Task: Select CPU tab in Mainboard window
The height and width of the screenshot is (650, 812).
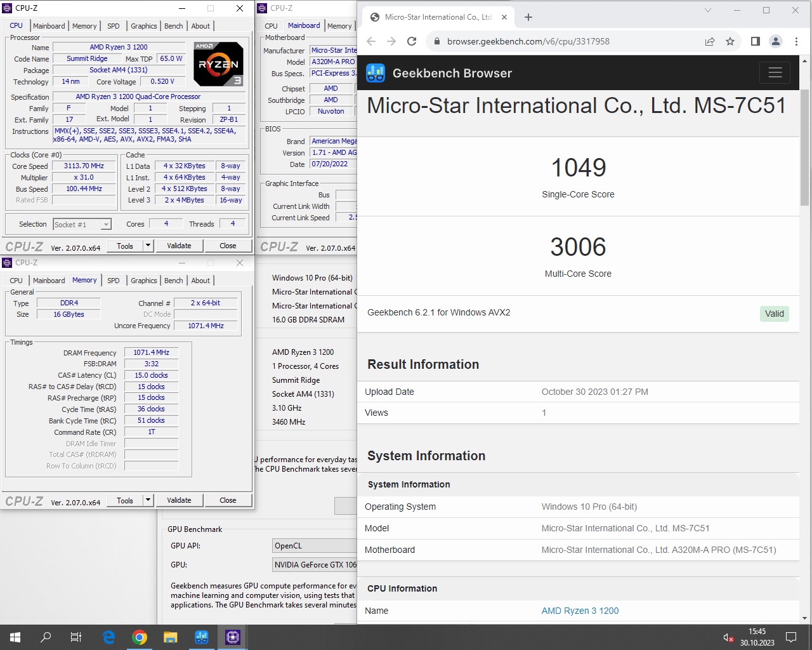Action: click(x=272, y=26)
